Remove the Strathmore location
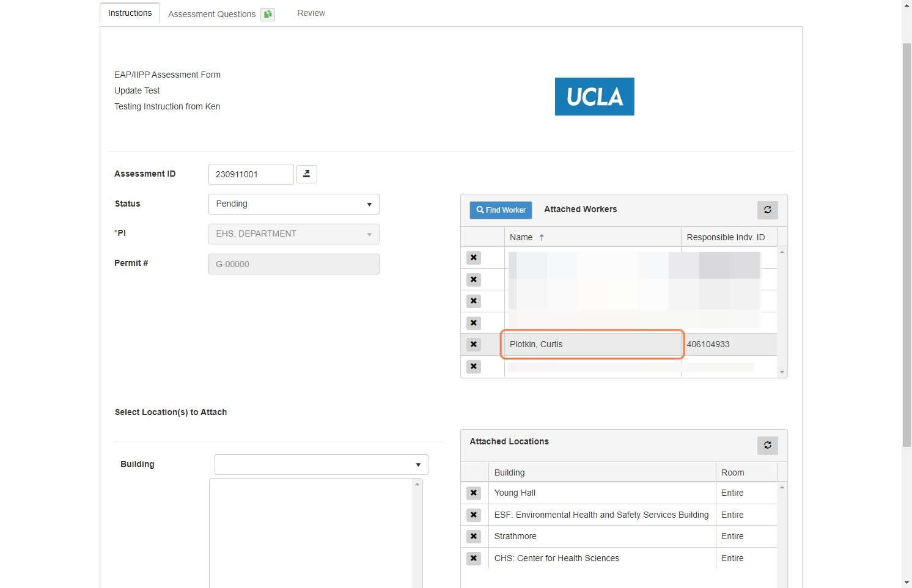This screenshot has height=588, width=912. pos(474,537)
